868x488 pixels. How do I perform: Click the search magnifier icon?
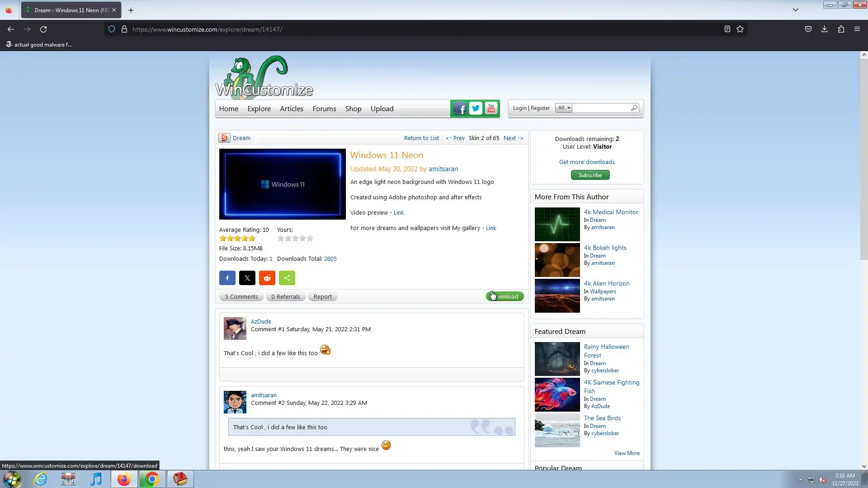pos(634,108)
